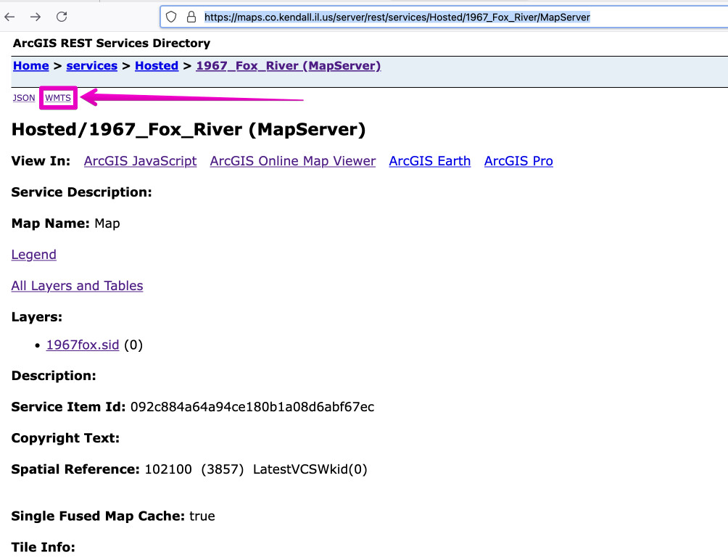Screen dimensions: 728x560
Task: Click the browser back arrow
Action: (10, 17)
